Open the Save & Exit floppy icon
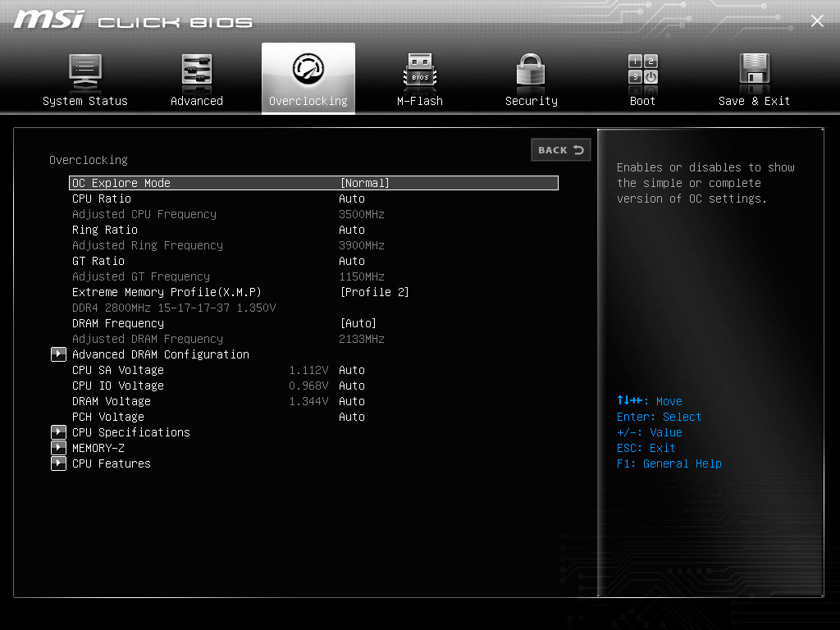Viewport: 840px width, 630px height. (x=755, y=70)
